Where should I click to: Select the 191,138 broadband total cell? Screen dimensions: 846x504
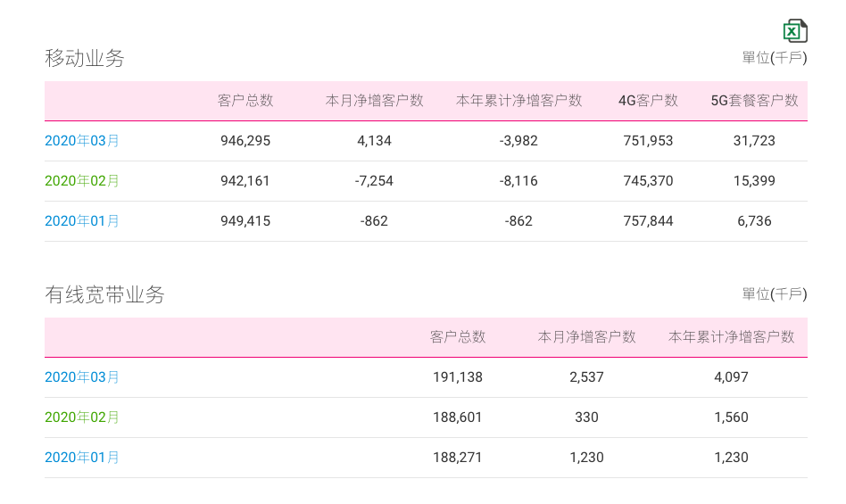click(x=458, y=376)
